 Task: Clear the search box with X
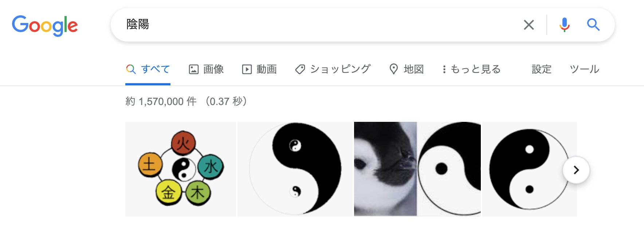pyautogui.click(x=529, y=25)
